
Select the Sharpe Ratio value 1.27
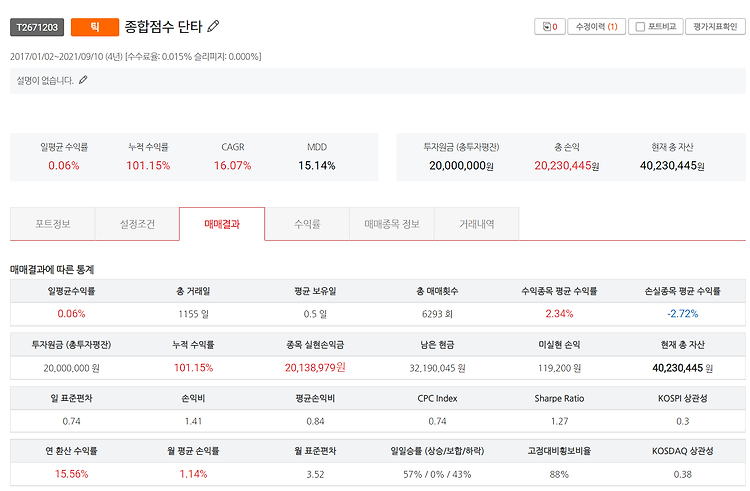coord(559,421)
